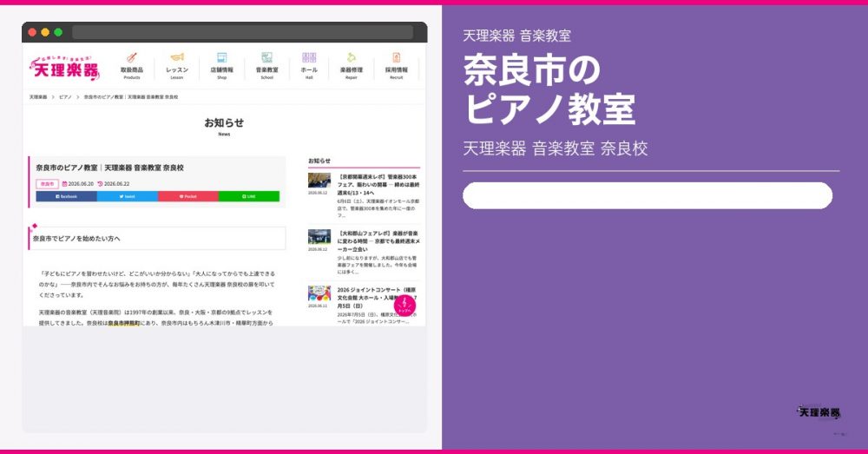Click the guitar icon above 取扱商品
868x454 pixels.
pyautogui.click(x=132, y=57)
